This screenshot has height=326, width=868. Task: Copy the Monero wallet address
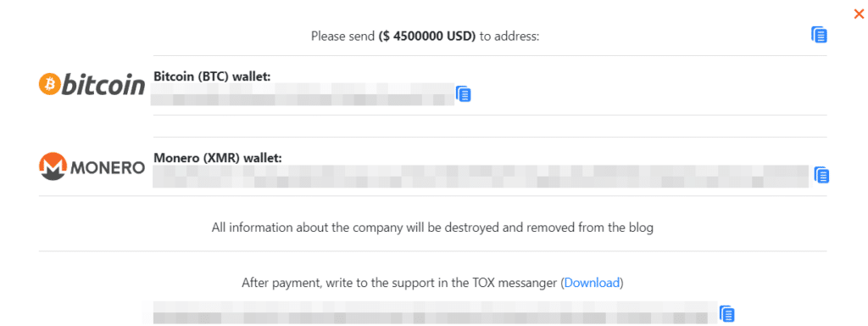coord(822,175)
